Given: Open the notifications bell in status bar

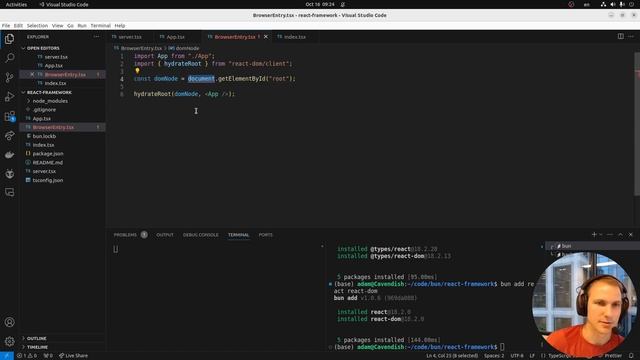Looking at the screenshot, I should (x=631, y=356).
